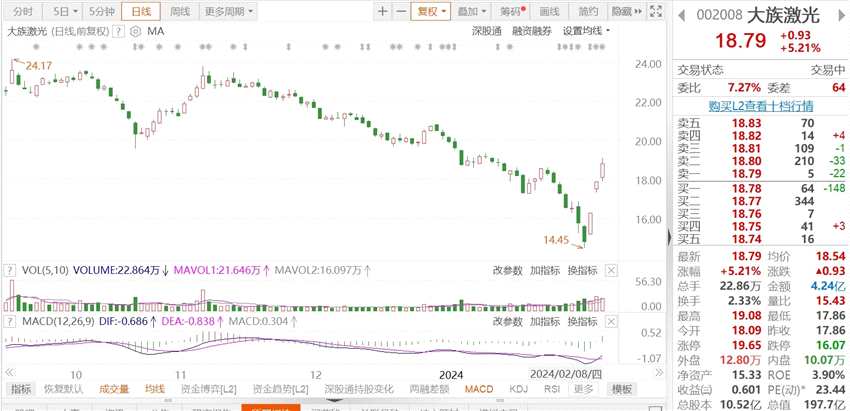Toggle KDJ indicator

click(x=518, y=389)
